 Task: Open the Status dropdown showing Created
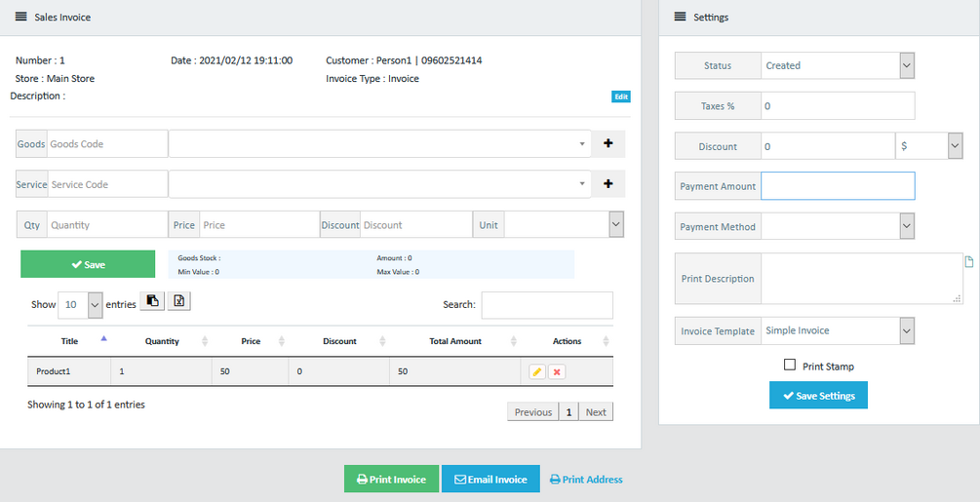838,65
